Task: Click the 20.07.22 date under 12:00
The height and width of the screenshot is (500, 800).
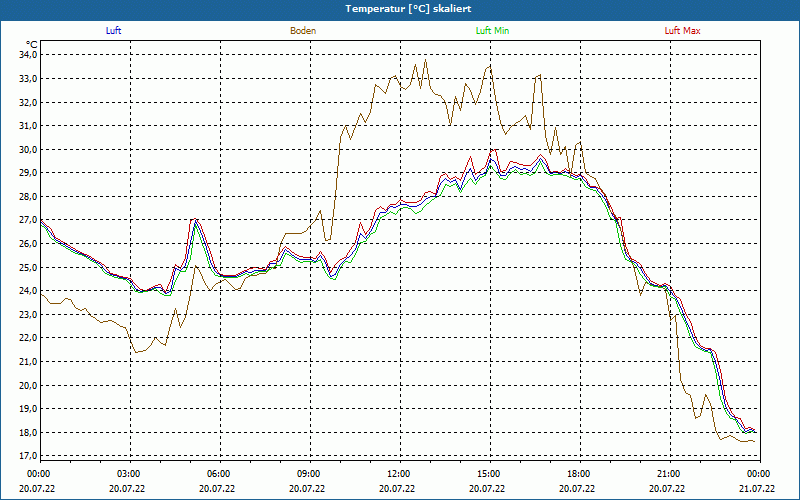Action: 397,489
